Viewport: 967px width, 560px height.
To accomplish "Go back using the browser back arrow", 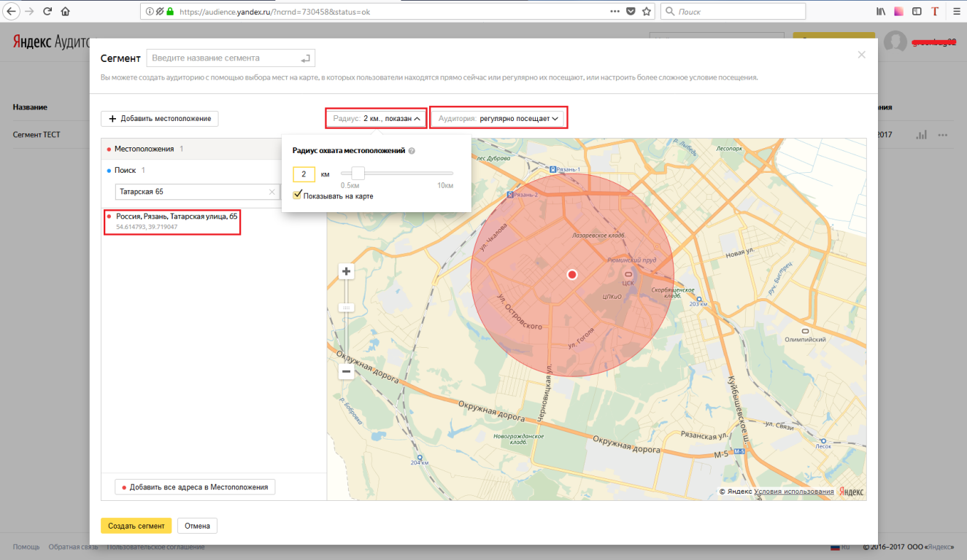I will [12, 12].
